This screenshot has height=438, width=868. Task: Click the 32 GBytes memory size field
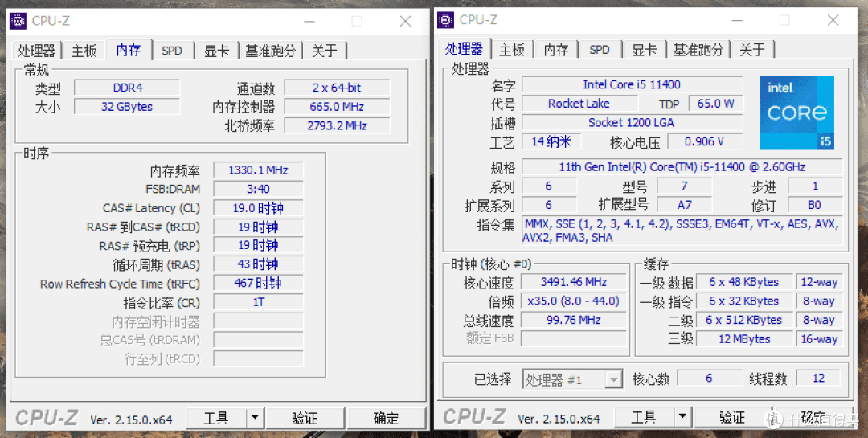pyautogui.click(x=127, y=106)
